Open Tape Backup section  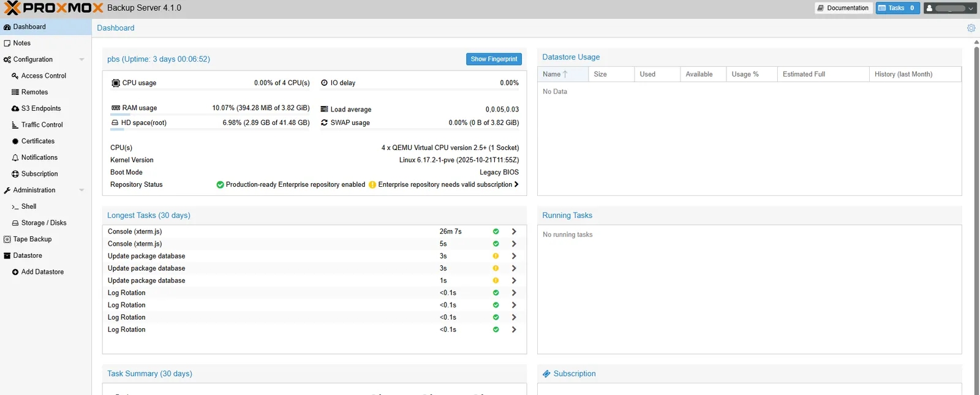(46, 239)
